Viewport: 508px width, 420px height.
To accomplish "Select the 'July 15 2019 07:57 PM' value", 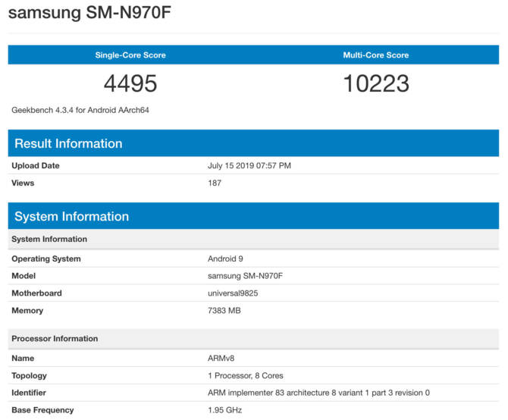I will [249, 165].
